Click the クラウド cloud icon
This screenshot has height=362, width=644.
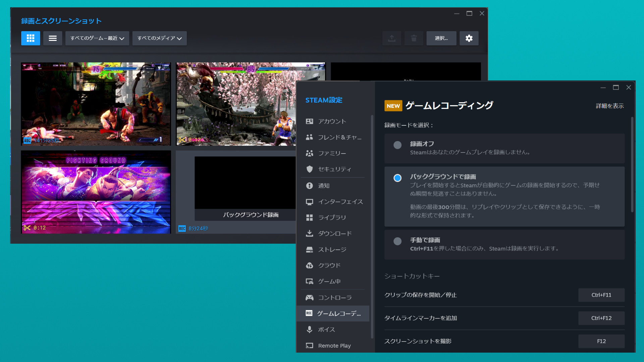[x=309, y=265]
